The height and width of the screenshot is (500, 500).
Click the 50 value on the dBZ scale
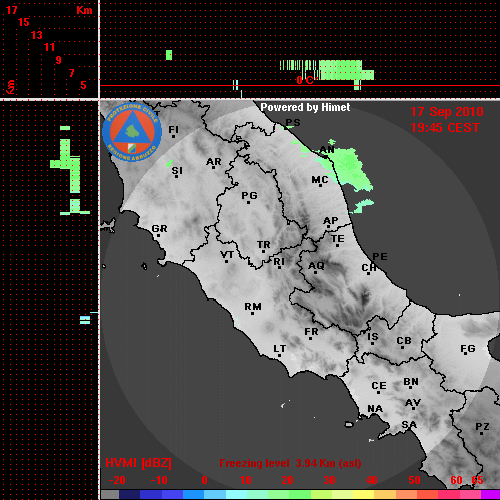(414, 480)
